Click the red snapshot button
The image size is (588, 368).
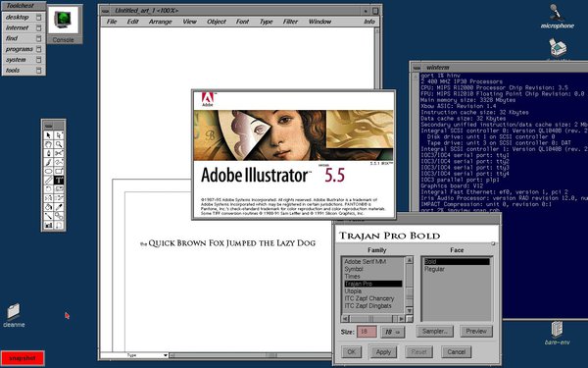pyautogui.click(x=23, y=358)
